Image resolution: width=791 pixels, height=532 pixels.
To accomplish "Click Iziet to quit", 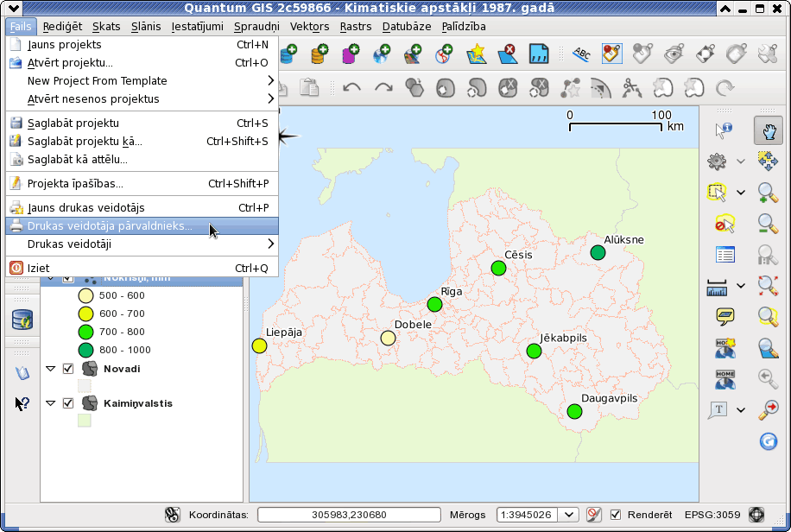I will pos(142,269).
